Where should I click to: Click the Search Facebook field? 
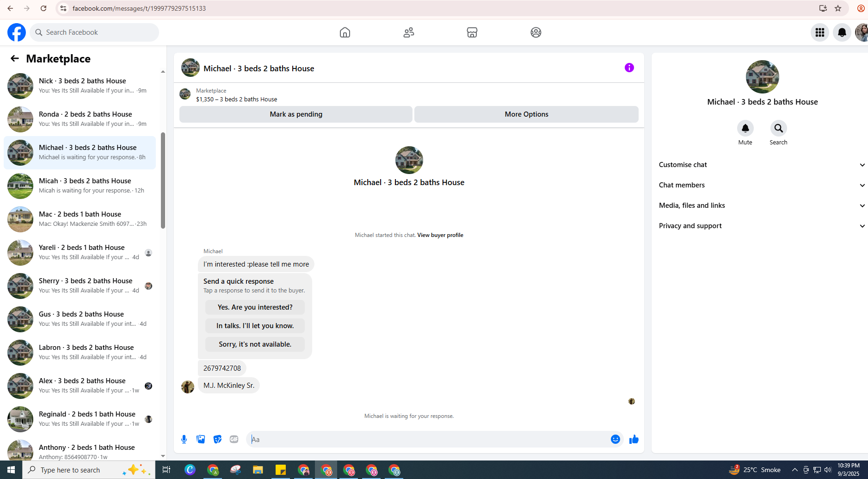pos(95,32)
